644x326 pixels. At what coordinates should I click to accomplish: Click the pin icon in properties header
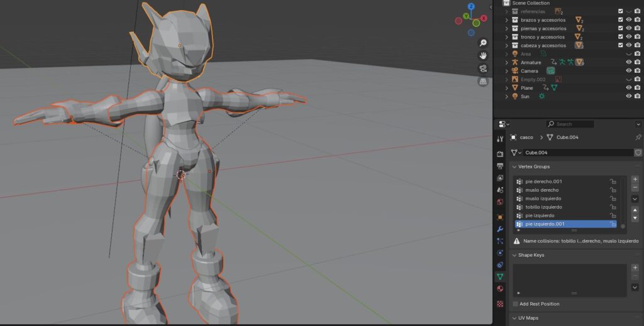[638, 138]
